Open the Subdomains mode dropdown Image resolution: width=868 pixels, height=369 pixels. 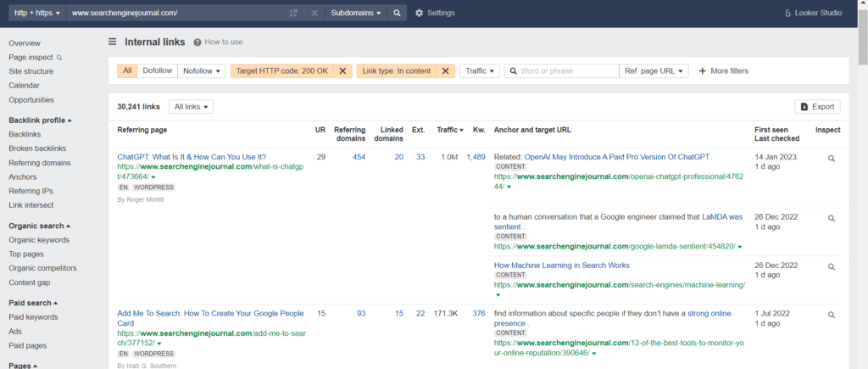coord(356,13)
